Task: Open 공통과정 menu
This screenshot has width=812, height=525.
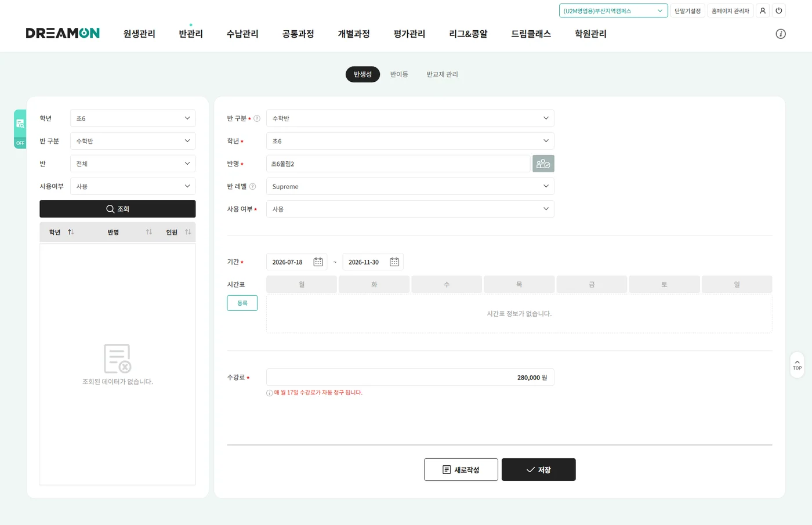Action: (298, 34)
